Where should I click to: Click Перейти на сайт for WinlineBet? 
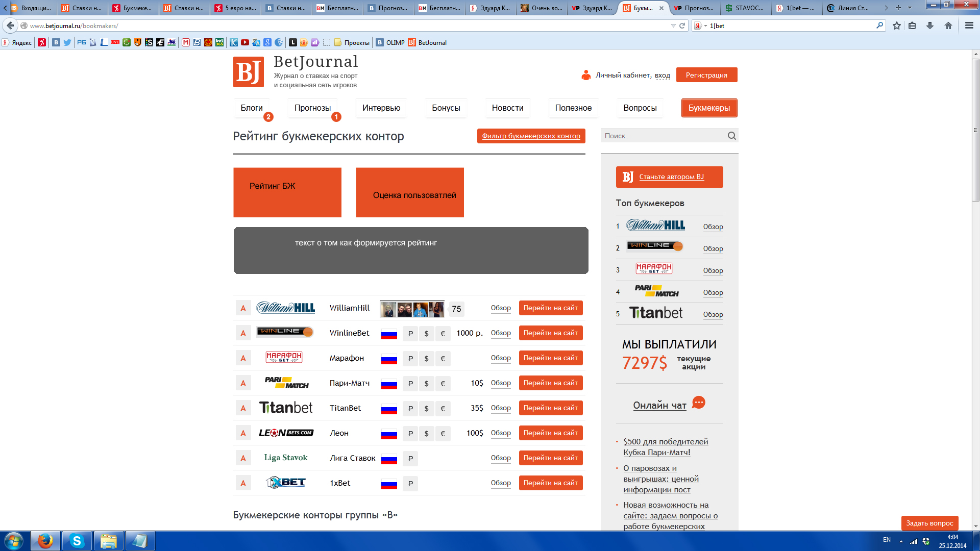pos(551,333)
